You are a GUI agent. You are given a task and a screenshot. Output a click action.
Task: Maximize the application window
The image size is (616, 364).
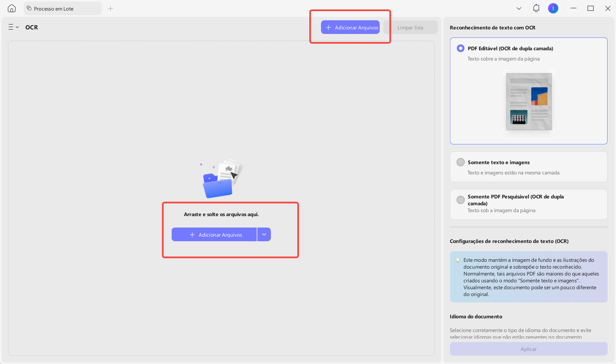pyautogui.click(x=590, y=8)
